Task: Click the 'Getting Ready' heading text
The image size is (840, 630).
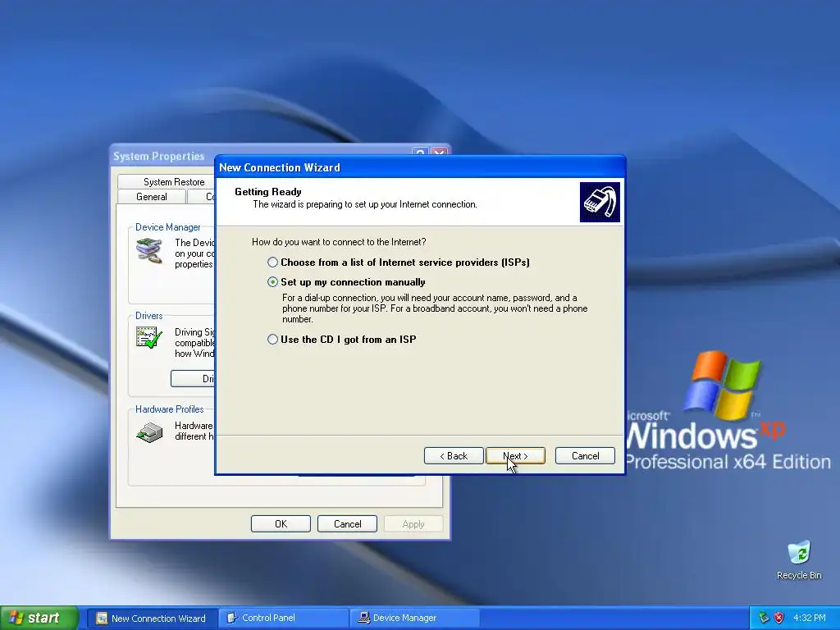Action: [268, 192]
